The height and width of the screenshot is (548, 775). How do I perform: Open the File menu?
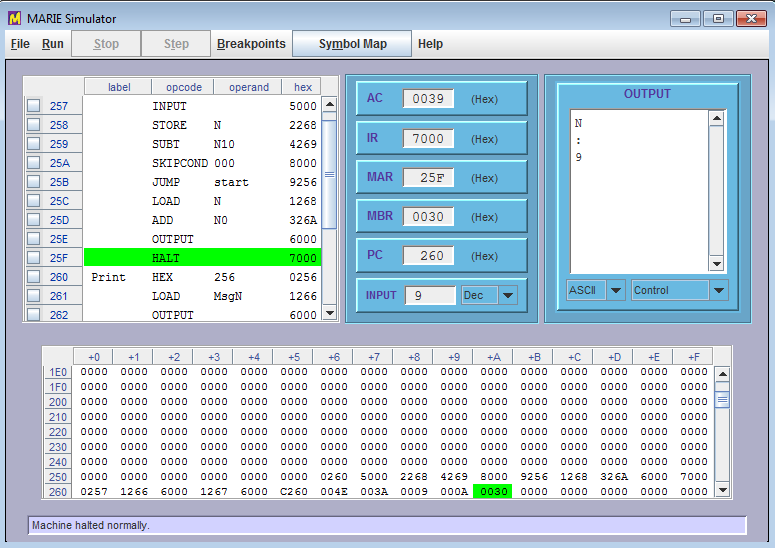pyautogui.click(x=20, y=44)
